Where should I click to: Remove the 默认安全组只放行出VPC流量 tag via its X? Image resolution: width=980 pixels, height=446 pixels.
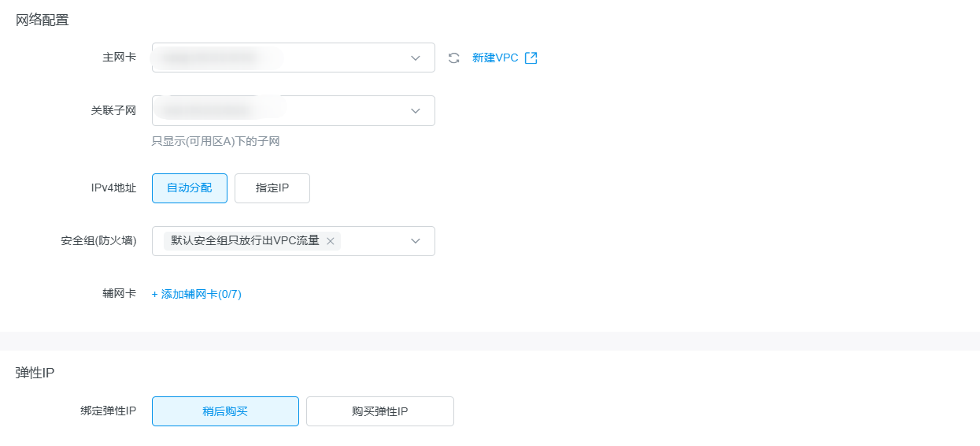[x=331, y=241]
